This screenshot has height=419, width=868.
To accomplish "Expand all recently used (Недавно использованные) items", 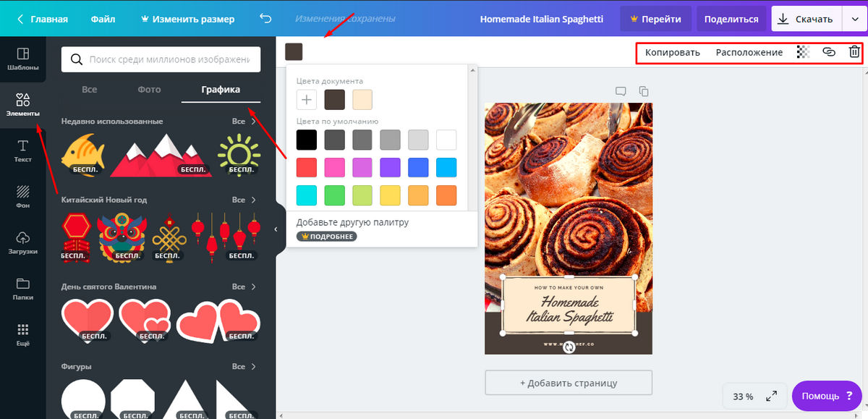I will click(244, 122).
